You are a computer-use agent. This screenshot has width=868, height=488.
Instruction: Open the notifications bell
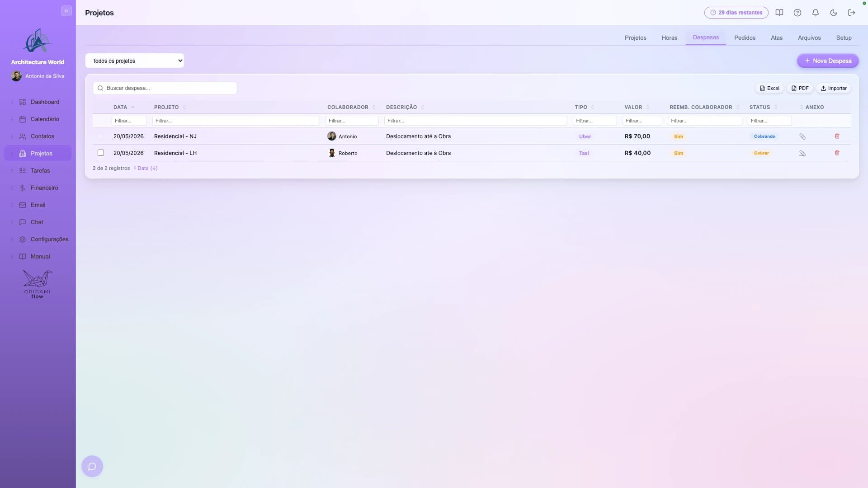tap(816, 13)
